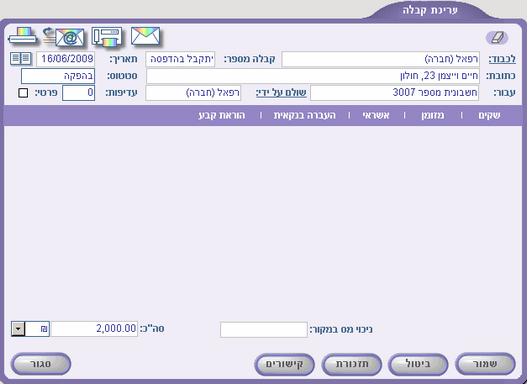The height and width of the screenshot is (384, 527).
Task: Switch to the אשראי tab
Action: point(376,115)
